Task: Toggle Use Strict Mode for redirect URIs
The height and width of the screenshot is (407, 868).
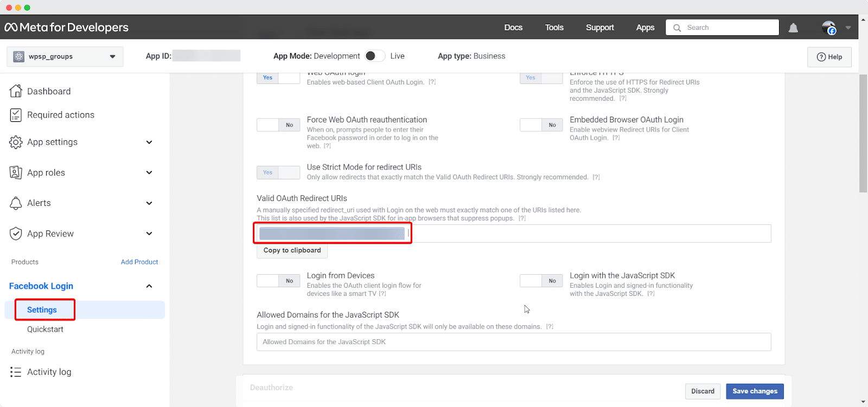Action: coord(278,172)
